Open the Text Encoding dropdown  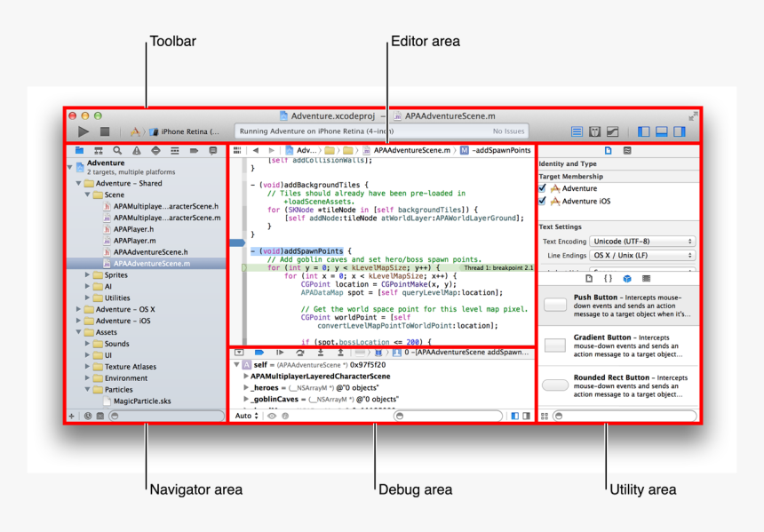point(642,242)
